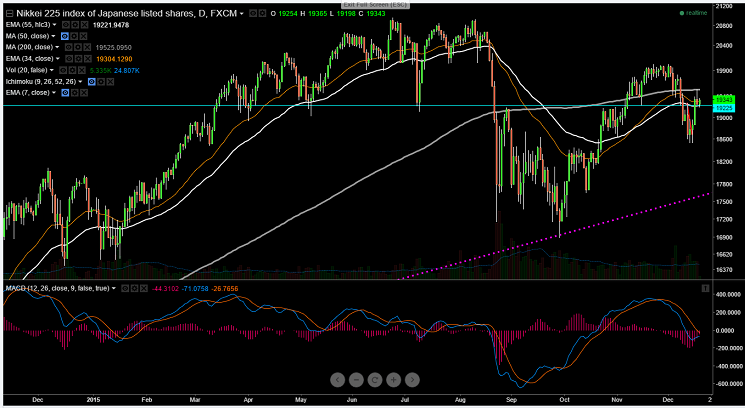Reset chart view with the circular reset button

[x=374, y=380]
